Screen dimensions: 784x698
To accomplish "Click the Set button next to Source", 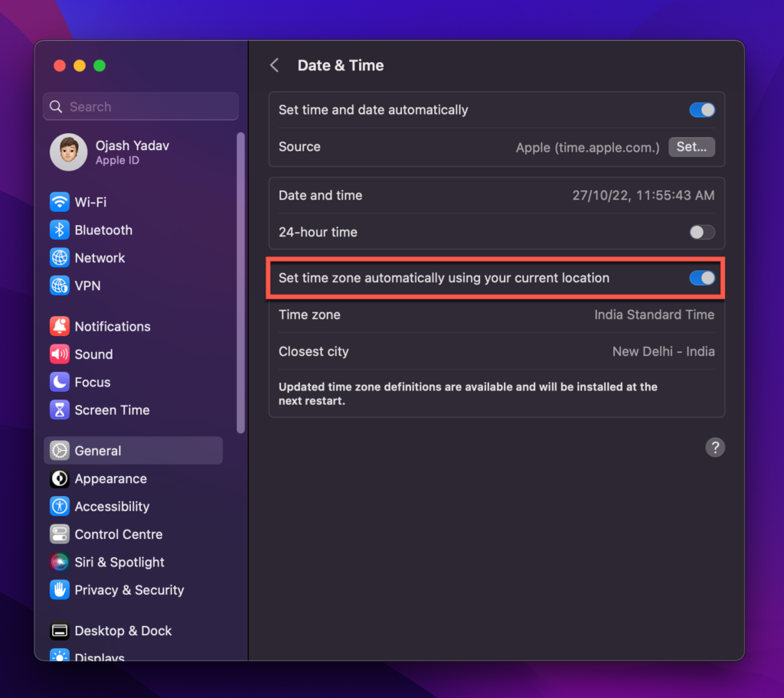I will (691, 147).
